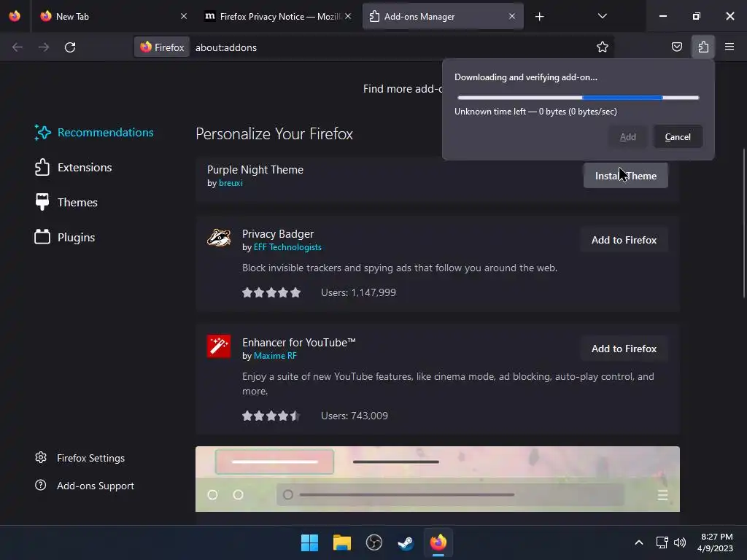Reload the current page

(70, 47)
